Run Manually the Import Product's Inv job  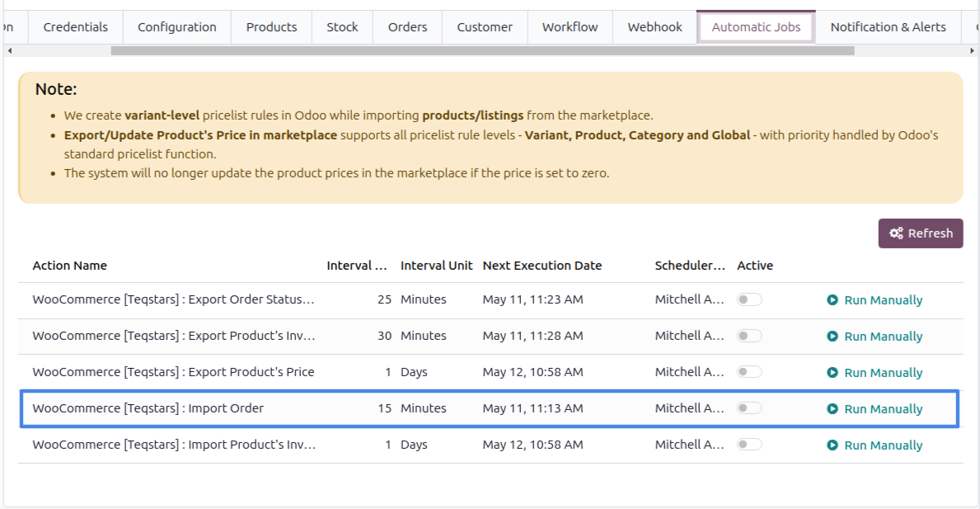pos(875,445)
